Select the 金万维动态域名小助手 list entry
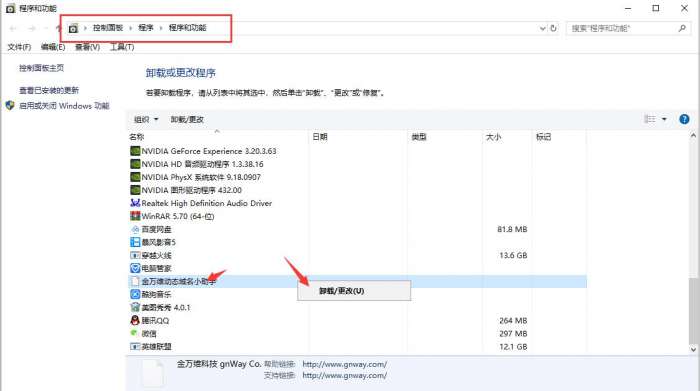 (357, 281)
